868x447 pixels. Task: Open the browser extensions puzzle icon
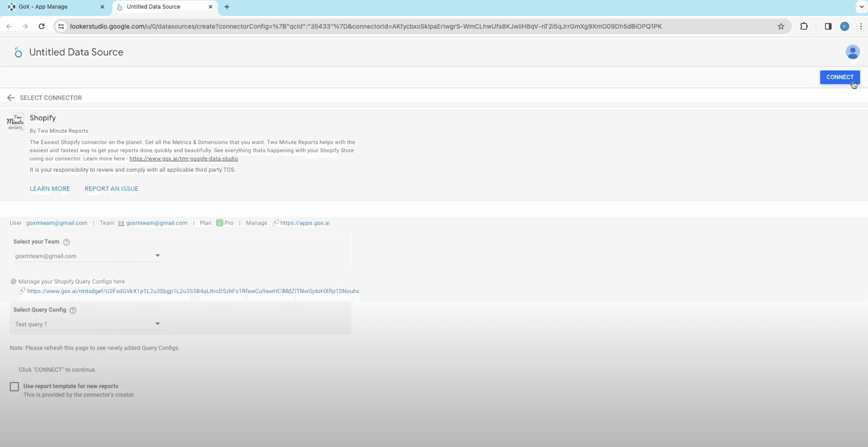804,26
